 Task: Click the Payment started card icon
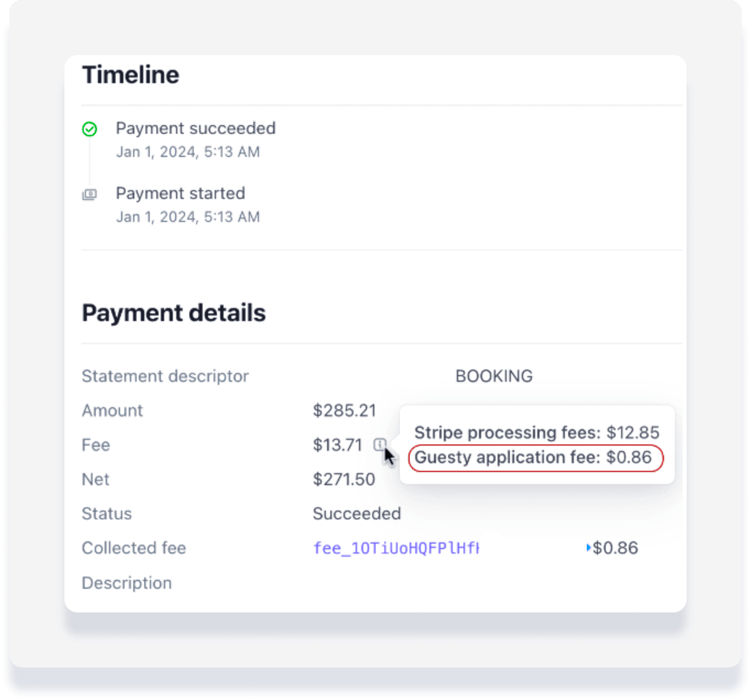pyautogui.click(x=90, y=194)
